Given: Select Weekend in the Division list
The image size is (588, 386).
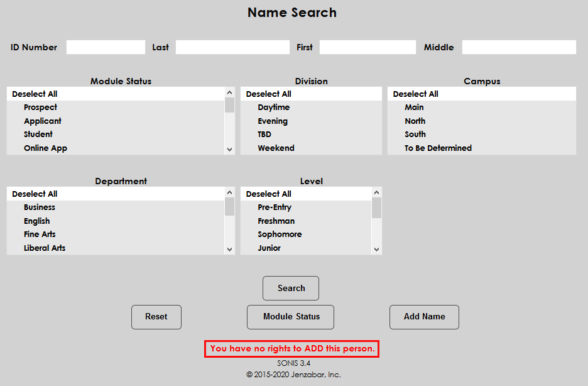Looking at the screenshot, I should point(276,148).
